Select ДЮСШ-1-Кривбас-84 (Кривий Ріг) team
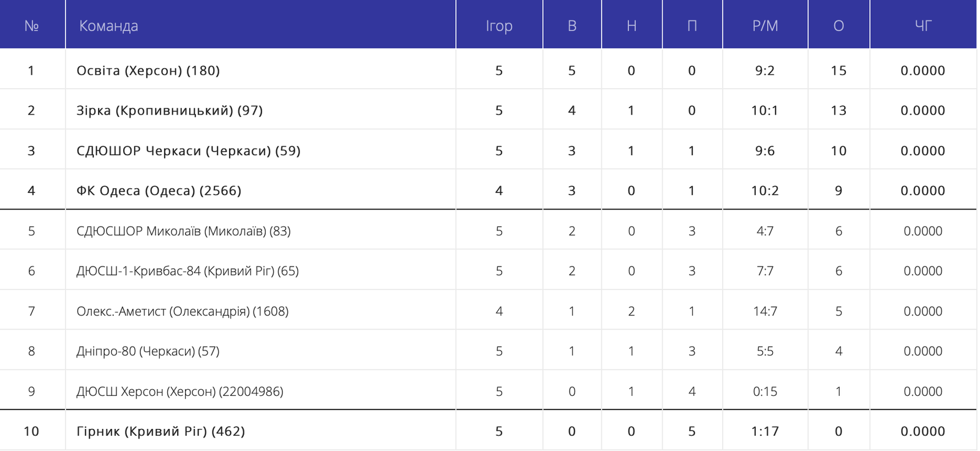The height and width of the screenshot is (451, 980). click(x=187, y=271)
